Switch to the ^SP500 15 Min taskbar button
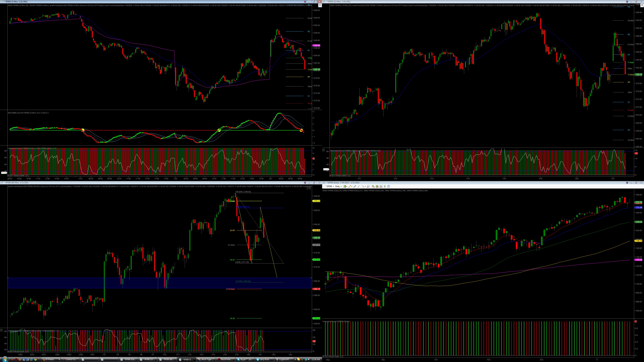 [x=148, y=359]
